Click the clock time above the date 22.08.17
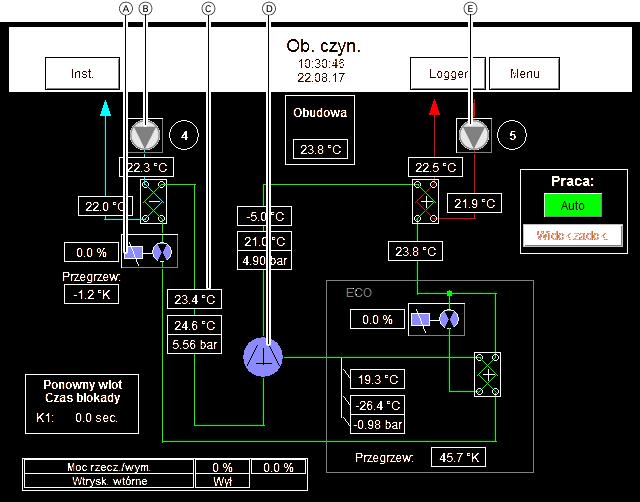The width and height of the screenshot is (640, 502). coord(321,64)
